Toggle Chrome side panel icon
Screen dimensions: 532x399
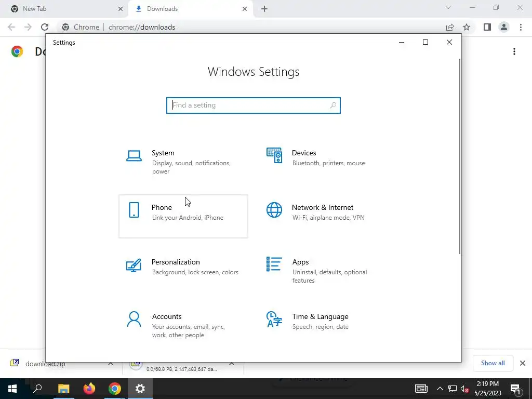pos(487,27)
